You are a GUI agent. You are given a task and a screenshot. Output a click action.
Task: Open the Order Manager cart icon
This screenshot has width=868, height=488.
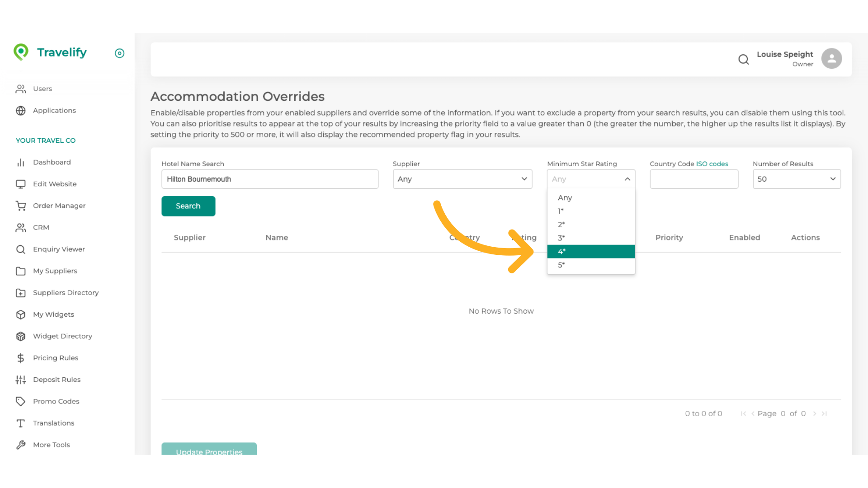[x=21, y=206]
